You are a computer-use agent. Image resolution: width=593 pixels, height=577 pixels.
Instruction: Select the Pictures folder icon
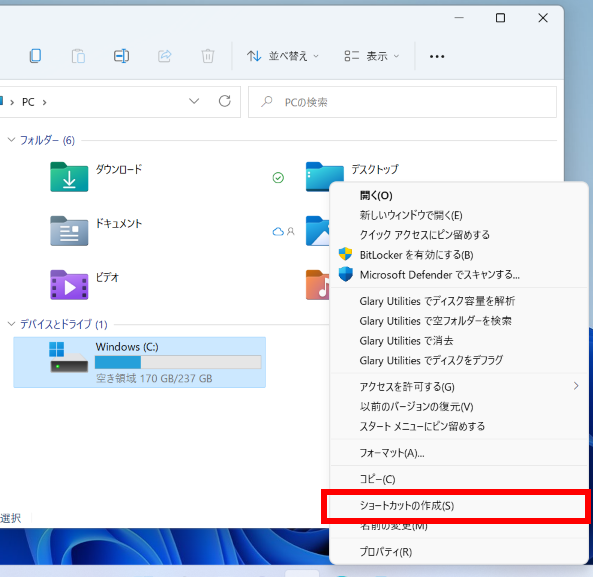tap(317, 231)
